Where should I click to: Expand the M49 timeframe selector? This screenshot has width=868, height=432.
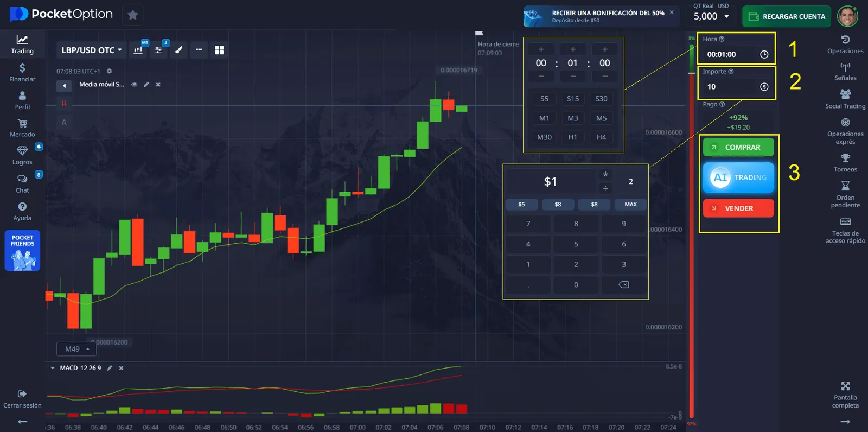coord(76,349)
